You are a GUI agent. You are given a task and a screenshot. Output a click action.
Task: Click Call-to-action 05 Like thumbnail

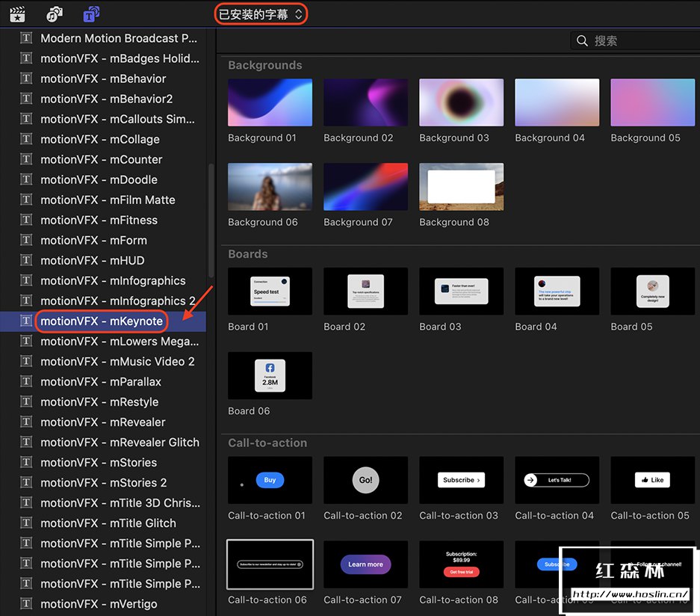tap(653, 480)
